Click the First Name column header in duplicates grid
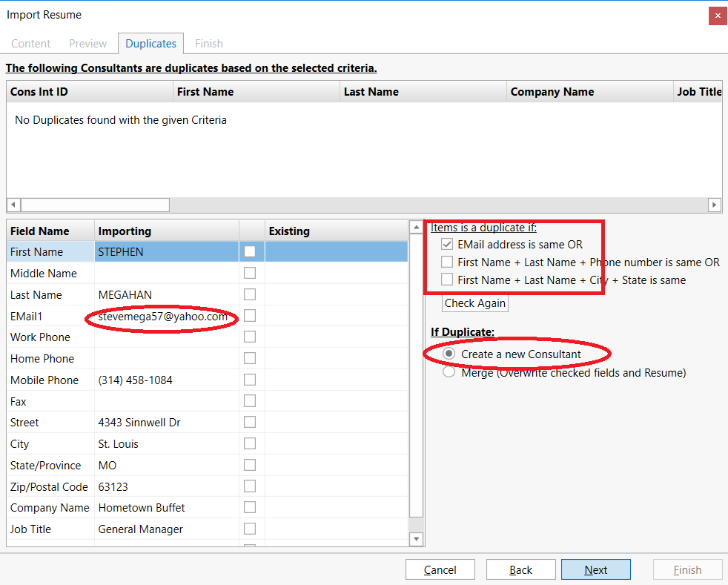Screen dimensions: 728x585 257,92
